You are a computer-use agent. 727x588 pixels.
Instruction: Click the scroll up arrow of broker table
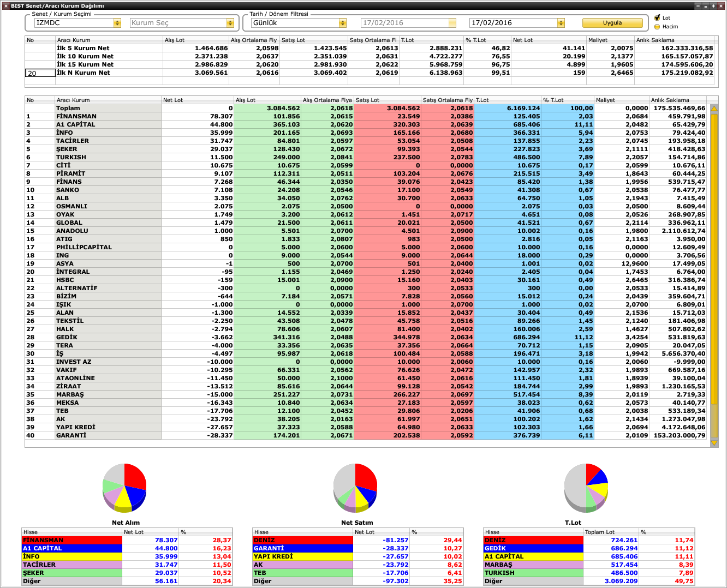point(714,108)
